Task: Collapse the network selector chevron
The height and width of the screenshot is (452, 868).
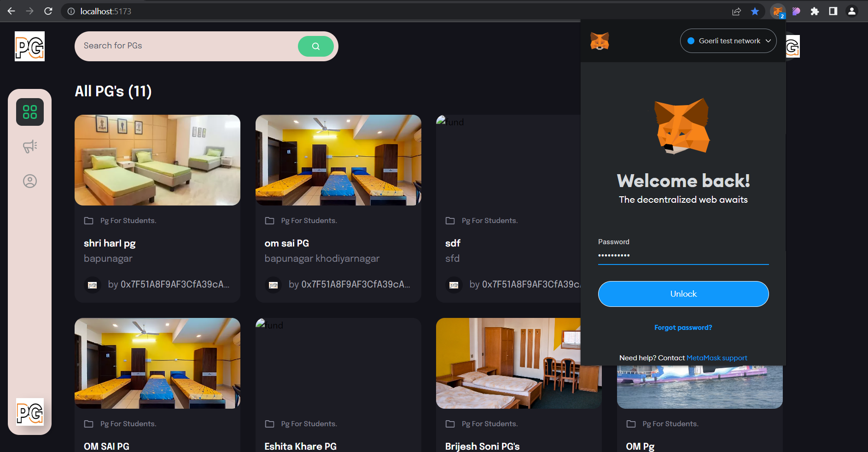Action: pyautogui.click(x=768, y=41)
